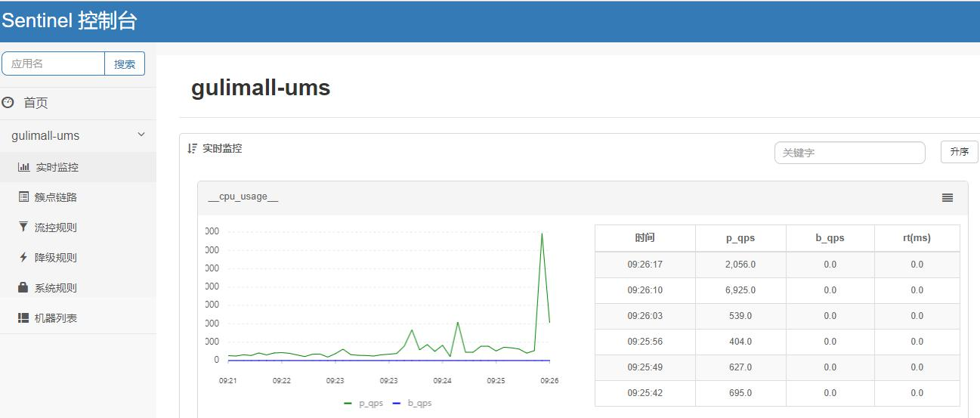The image size is (980, 418).
Task: Select the 09:26:17 time cell
Action: (645, 265)
